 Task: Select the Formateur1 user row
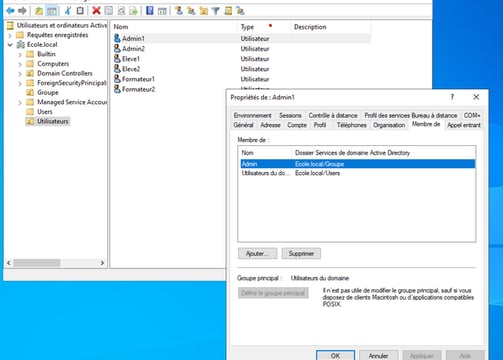coord(242,79)
